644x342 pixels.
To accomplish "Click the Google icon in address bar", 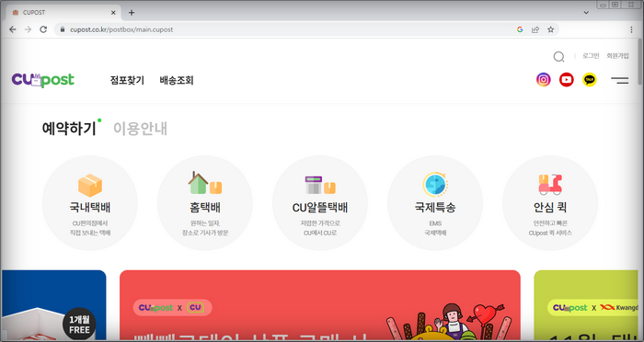I will 520,29.
